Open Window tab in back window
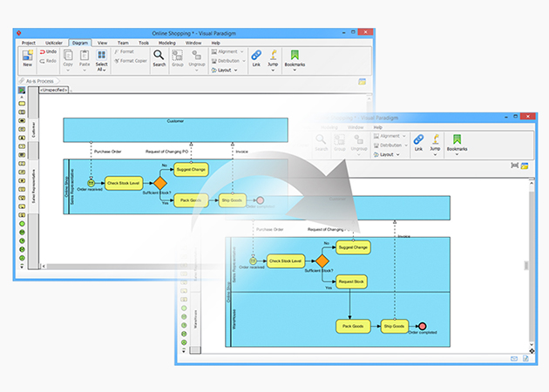 [x=193, y=43]
